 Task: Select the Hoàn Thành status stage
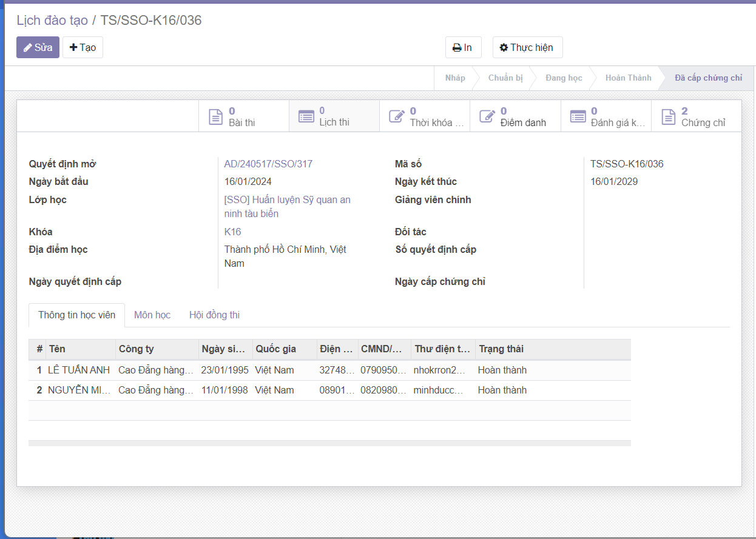pyautogui.click(x=628, y=78)
